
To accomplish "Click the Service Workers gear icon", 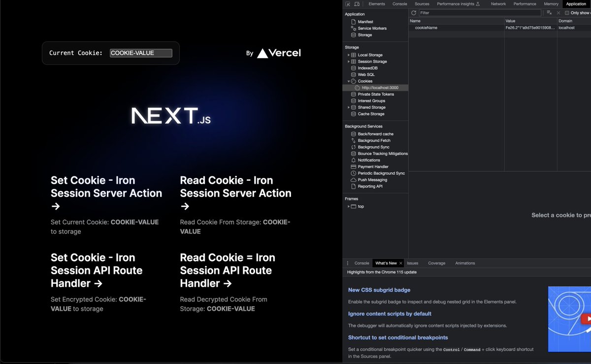I will pyautogui.click(x=354, y=29).
